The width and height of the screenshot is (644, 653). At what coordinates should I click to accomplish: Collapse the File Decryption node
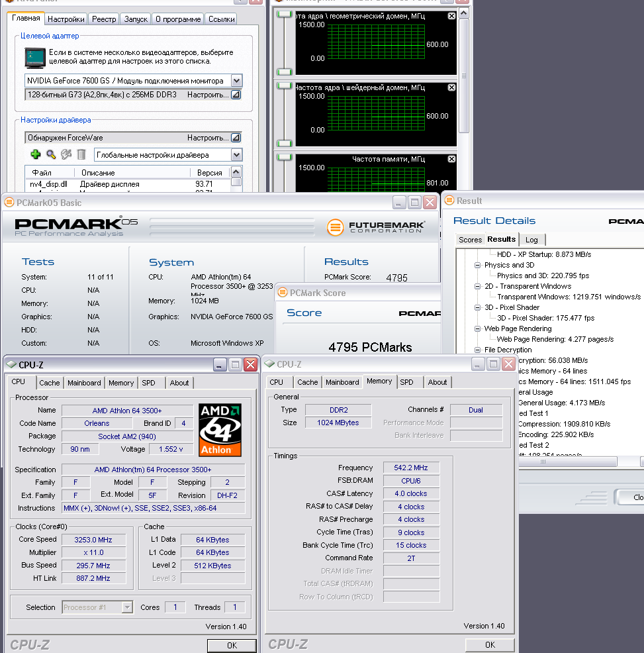(x=477, y=350)
